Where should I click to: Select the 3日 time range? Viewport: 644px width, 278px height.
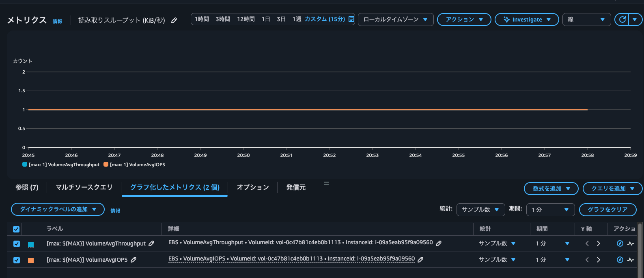pos(281,19)
